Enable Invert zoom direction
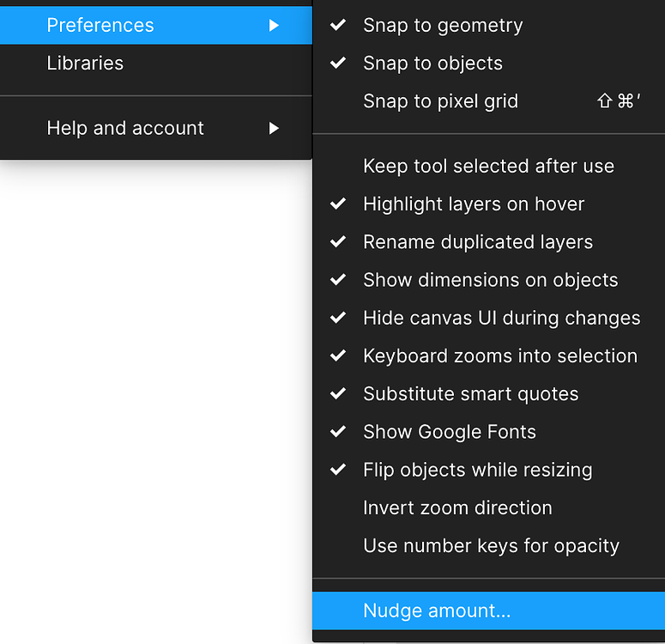The height and width of the screenshot is (644, 665). [x=457, y=507]
